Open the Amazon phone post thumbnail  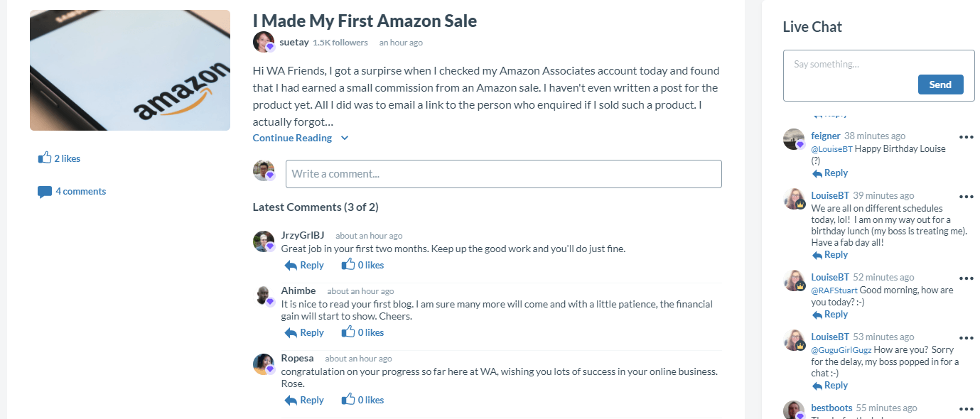130,70
